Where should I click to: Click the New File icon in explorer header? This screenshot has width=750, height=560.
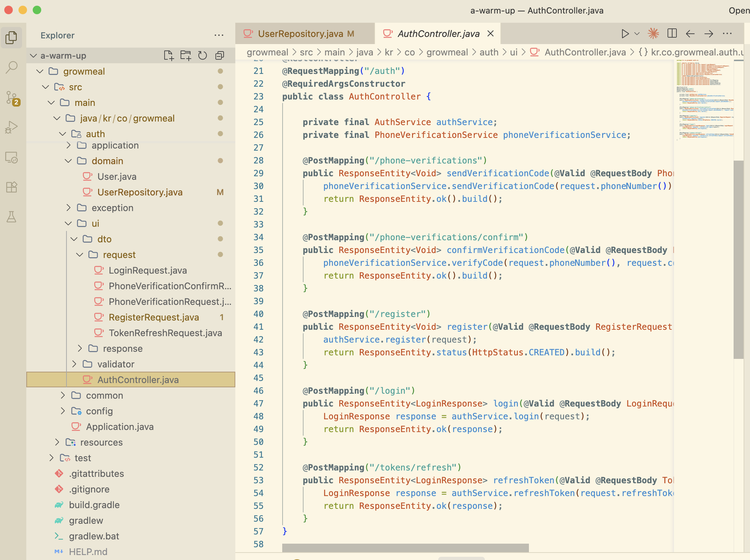tap(168, 55)
